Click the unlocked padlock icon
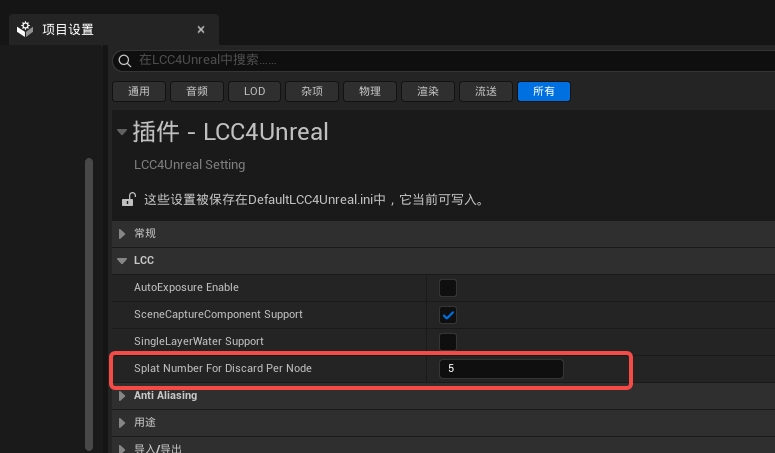 click(x=129, y=200)
